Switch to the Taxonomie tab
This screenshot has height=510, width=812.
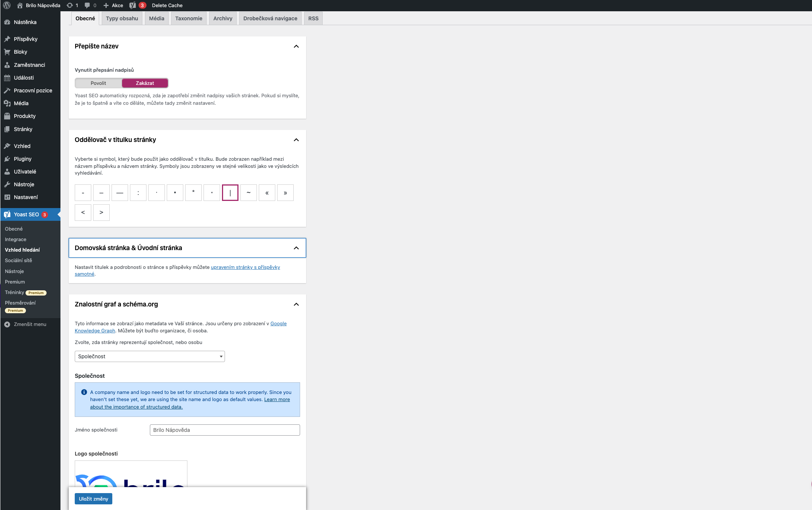(x=189, y=18)
